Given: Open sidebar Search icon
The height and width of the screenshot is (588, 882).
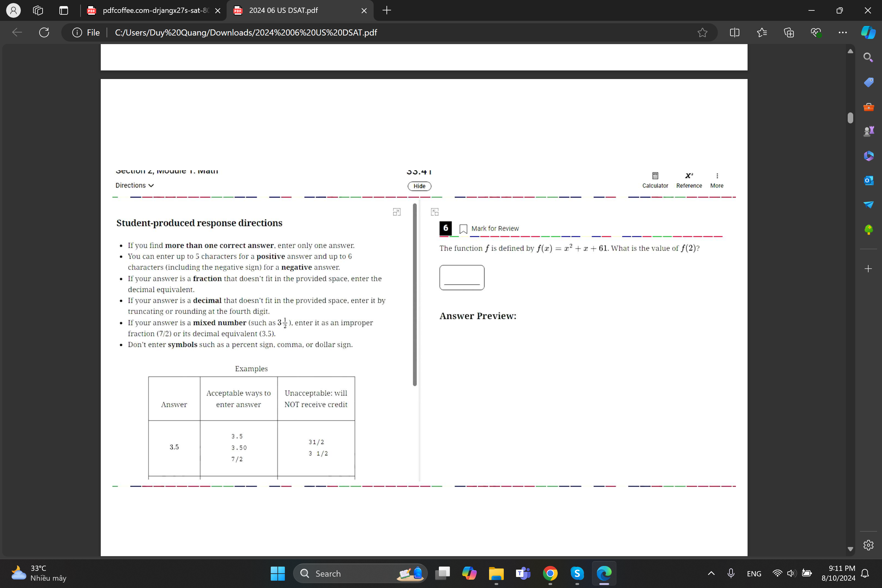Looking at the screenshot, I should 868,57.
